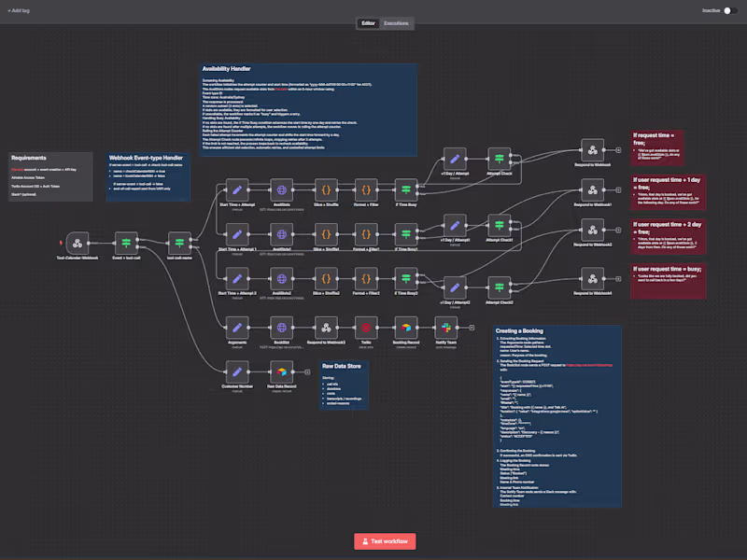Select the Attempt Check node
This screenshot has height=560, width=747.
pos(499,157)
